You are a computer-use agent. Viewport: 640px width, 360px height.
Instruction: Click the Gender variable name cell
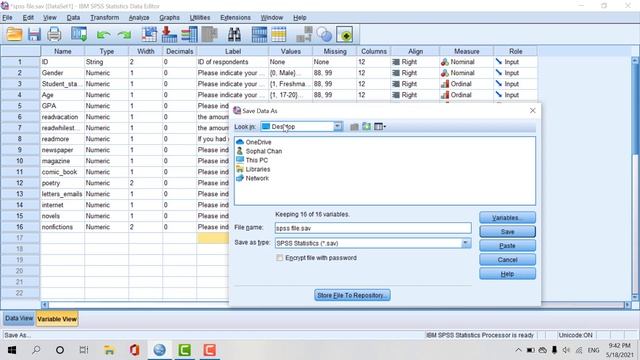pyautogui.click(x=62, y=73)
